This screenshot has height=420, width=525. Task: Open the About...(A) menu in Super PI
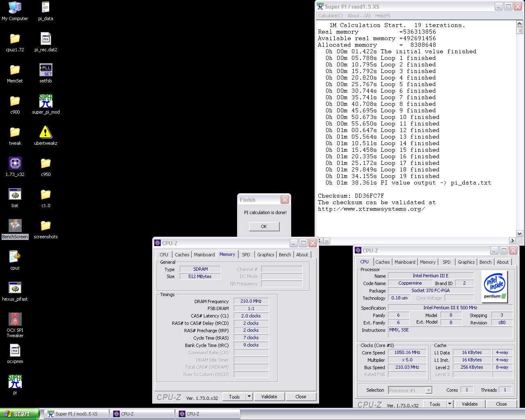pos(359,16)
